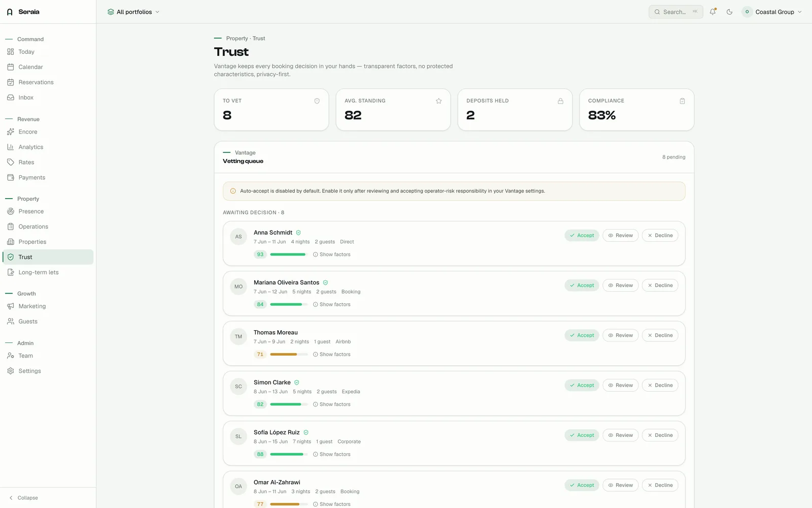Click the Marketing megaphone icon
The width and height of the screenshot is (812, 508).
11,306
